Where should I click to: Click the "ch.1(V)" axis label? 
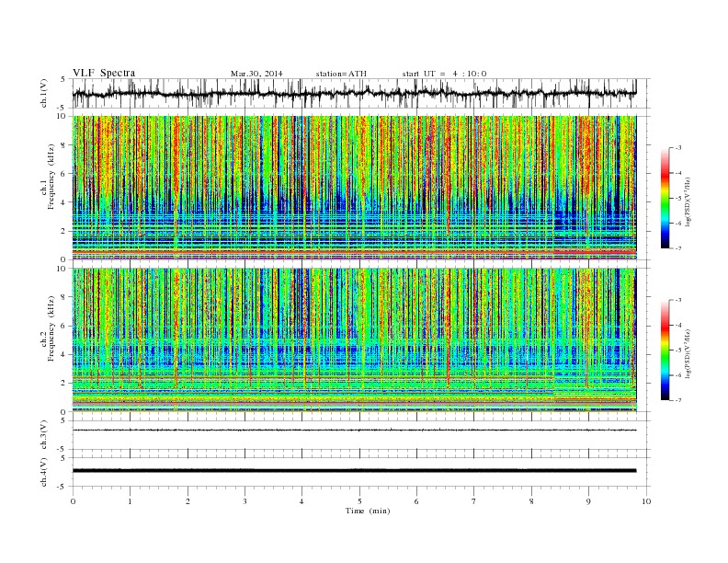(x=44, y=93)
